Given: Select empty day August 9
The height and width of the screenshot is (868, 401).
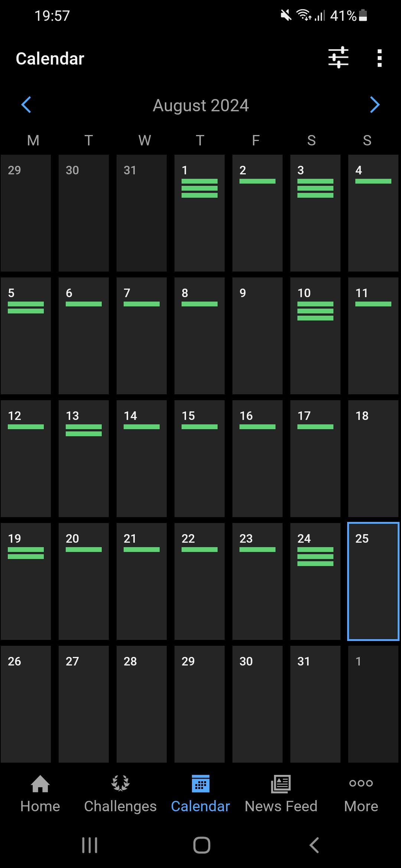Looking at the screenshot, I should pyautogui.click(x=257, y=336).
